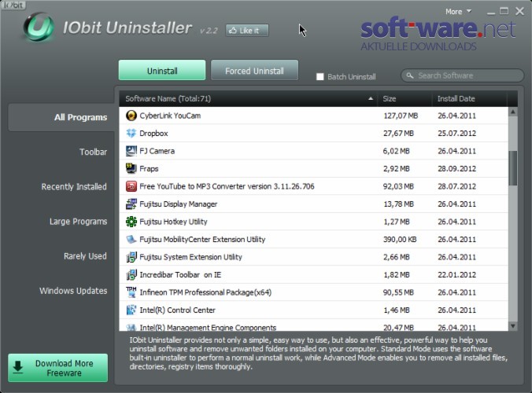532x393 pixels.
Task: Click the 92,03 MB size value
Action: (x=398, y=186)
